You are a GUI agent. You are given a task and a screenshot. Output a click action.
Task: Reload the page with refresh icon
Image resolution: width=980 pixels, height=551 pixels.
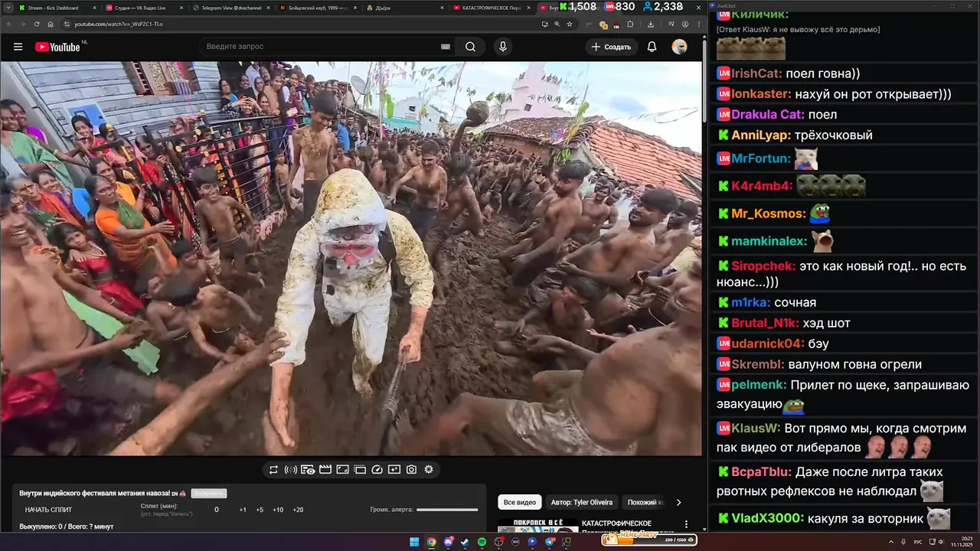(x=37, y=24)
